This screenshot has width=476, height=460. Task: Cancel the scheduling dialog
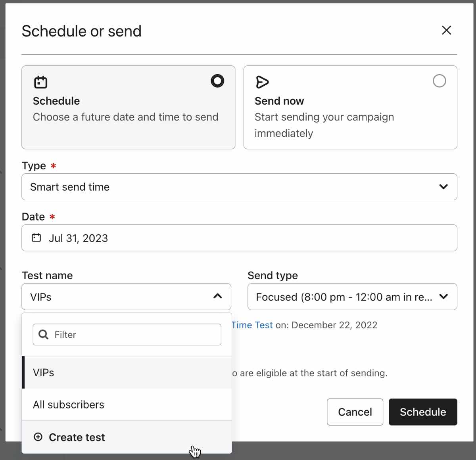click(x=355, y=412)
